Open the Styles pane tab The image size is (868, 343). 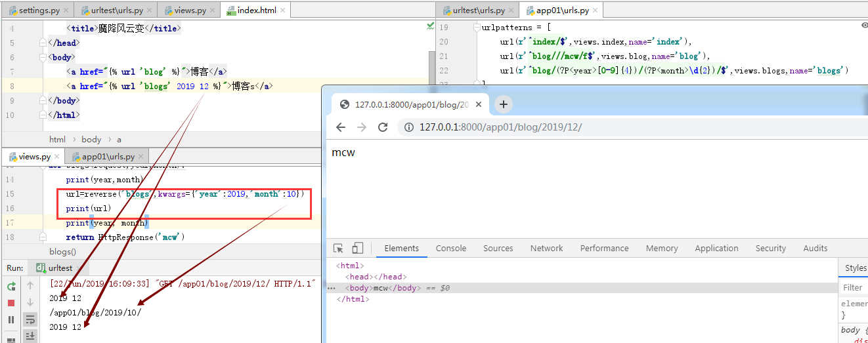pyautogui.click(x=856, y=268)
